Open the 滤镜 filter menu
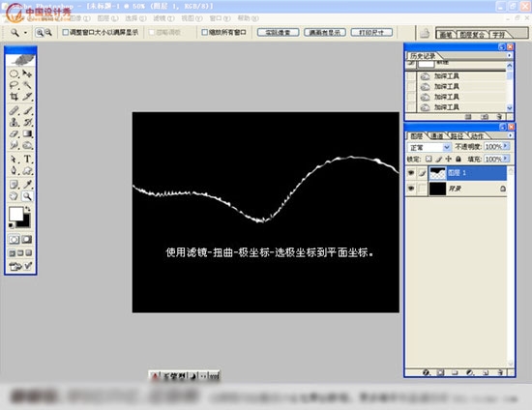Viewport: 532px width, 410px height. click(163, 18)
